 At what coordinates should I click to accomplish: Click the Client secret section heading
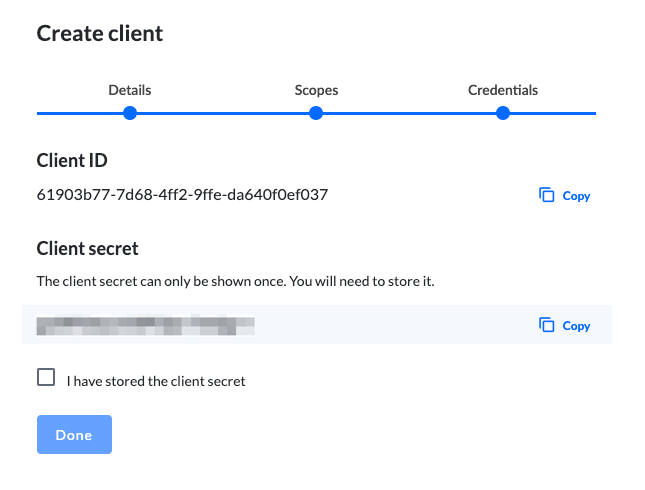tap(87, 248)
